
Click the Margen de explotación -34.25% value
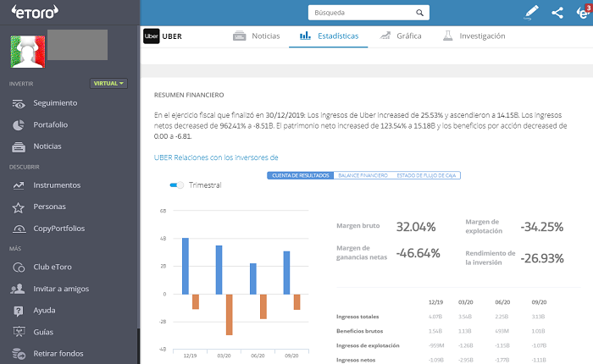coord(542,227)
